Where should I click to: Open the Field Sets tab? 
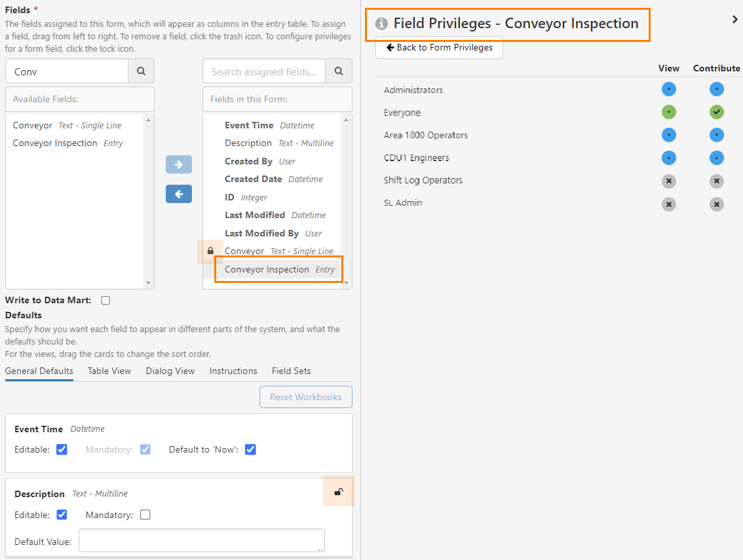point(291,371)
